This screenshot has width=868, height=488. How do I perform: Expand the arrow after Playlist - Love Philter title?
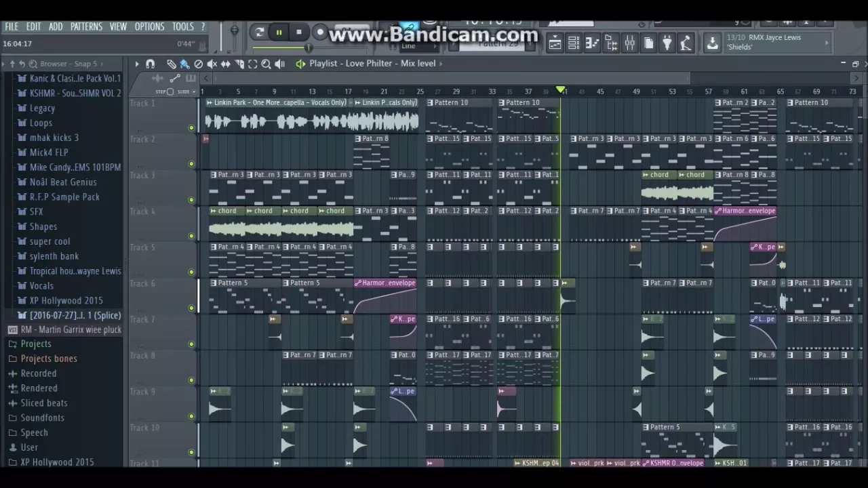tap(441, 64)
